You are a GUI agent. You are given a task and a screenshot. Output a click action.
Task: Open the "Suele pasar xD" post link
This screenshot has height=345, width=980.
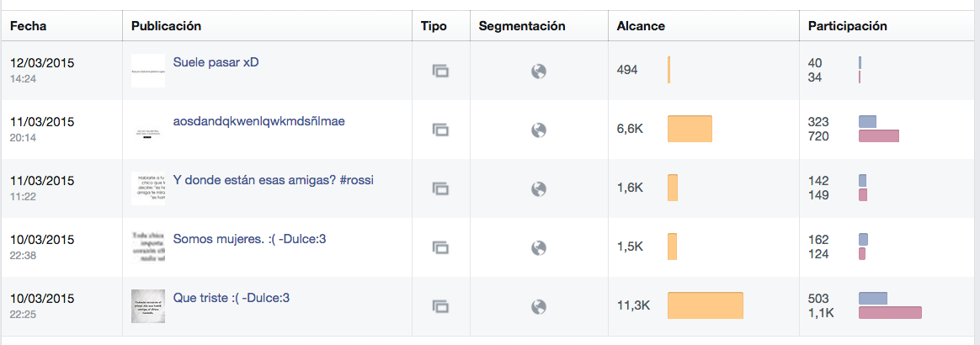pyautogui.click(x=216, y=62)
